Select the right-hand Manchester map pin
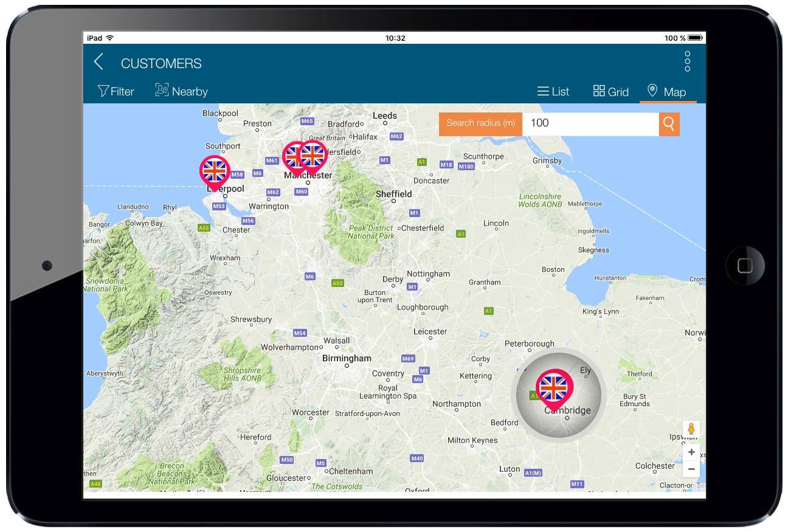This screenshot has width=788, height=532. 313,157
